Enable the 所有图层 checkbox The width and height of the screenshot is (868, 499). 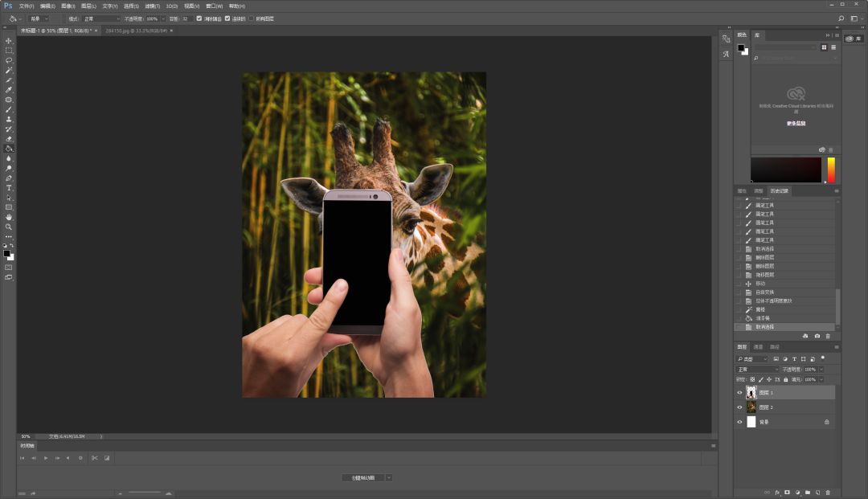[x=251, y=18]
